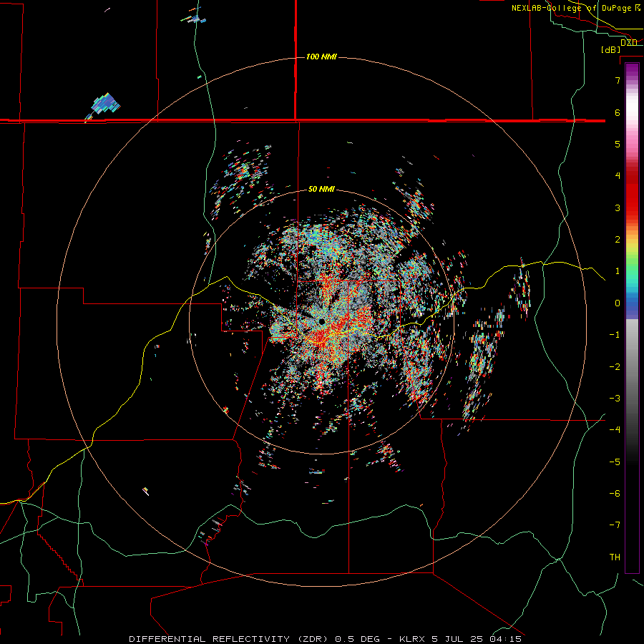This screenshot has width=644, height=644.
Task: Click the 4 tick label on the scale
Action: pyautogui.click(x=618, y=176)
